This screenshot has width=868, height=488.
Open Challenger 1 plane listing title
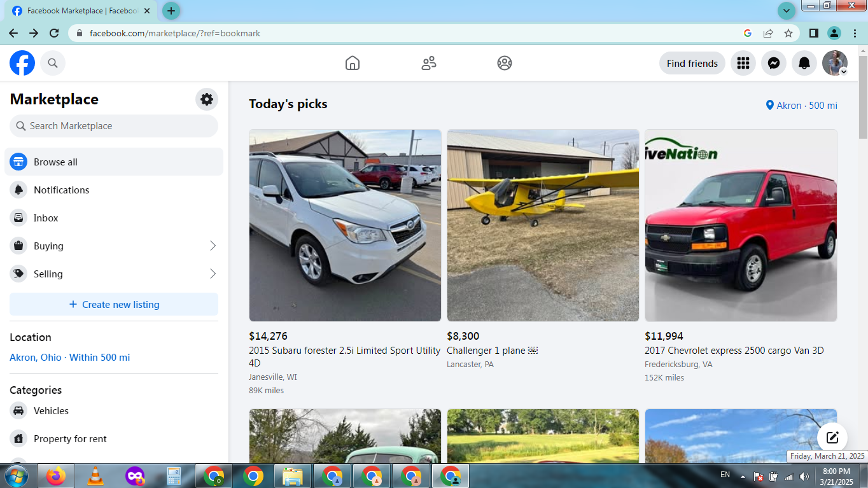point(493,351)
